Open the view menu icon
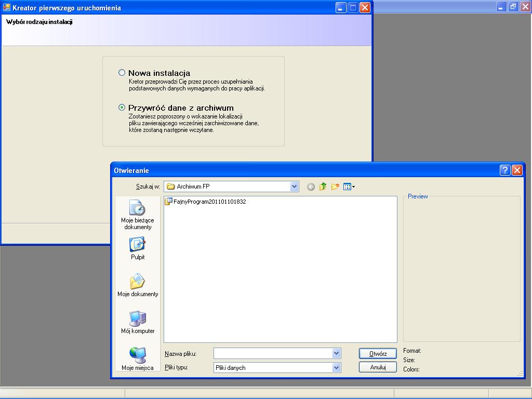The width and height of the screenshot is (532, 399). 349,187
